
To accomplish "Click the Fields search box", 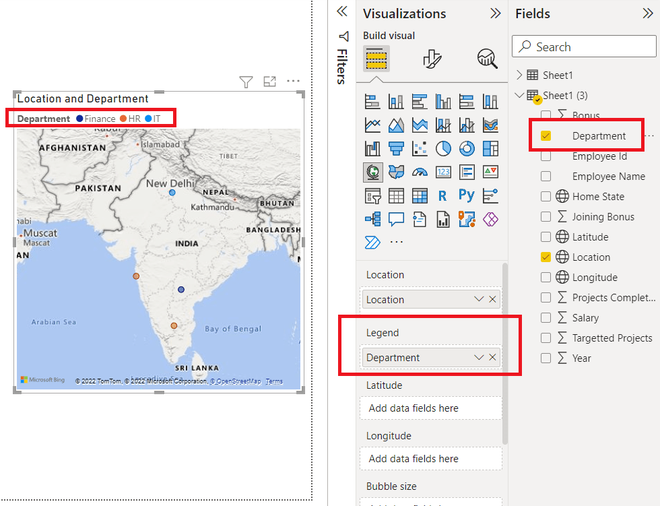I will coord(584,46).
